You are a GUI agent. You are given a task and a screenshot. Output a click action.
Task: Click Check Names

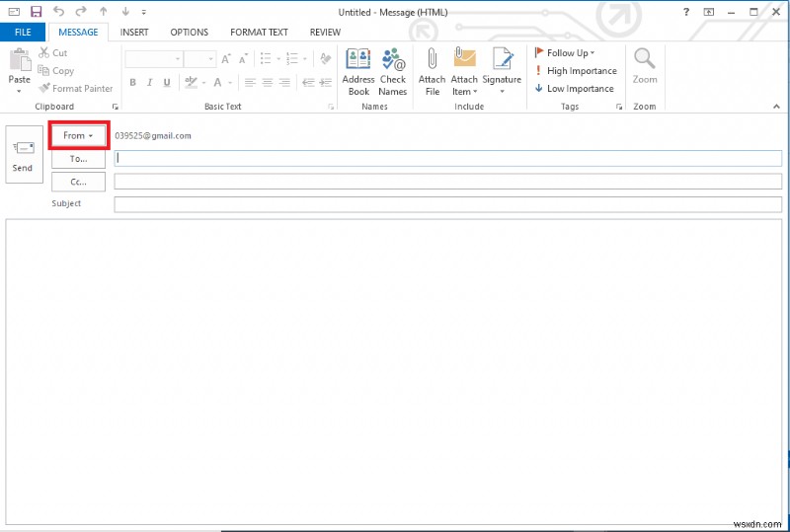(393, 71)
